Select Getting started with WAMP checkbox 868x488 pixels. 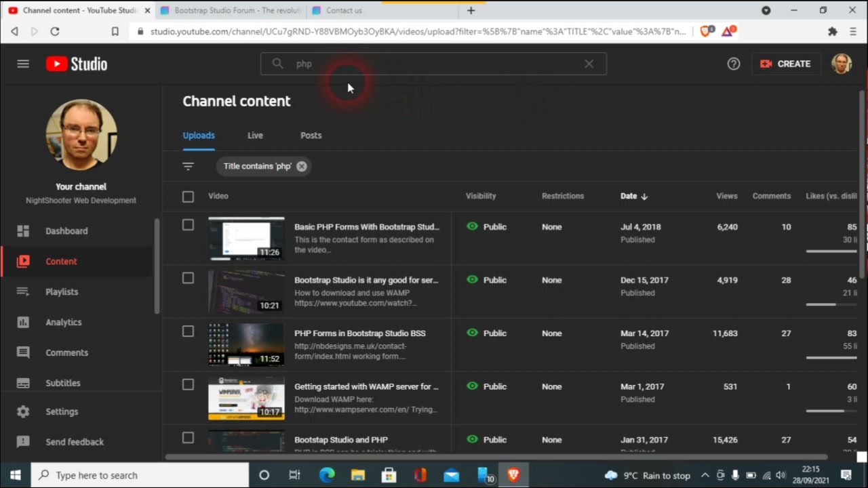tap(188, 384)
